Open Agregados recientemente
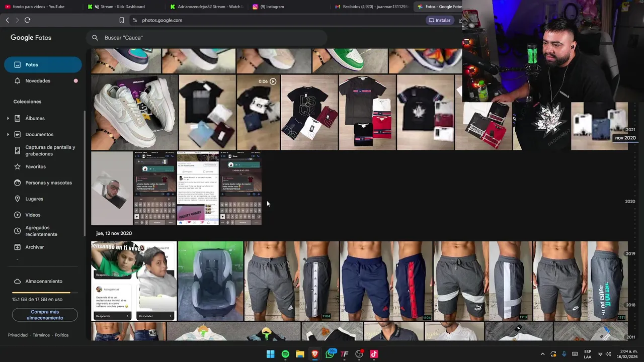The image size is (644, 362). point(41,231)
